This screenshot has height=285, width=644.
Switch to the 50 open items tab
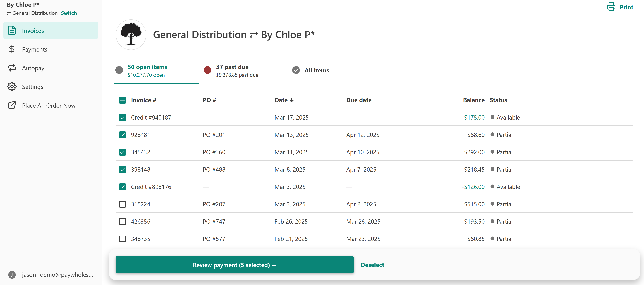(x=157, y=71)
